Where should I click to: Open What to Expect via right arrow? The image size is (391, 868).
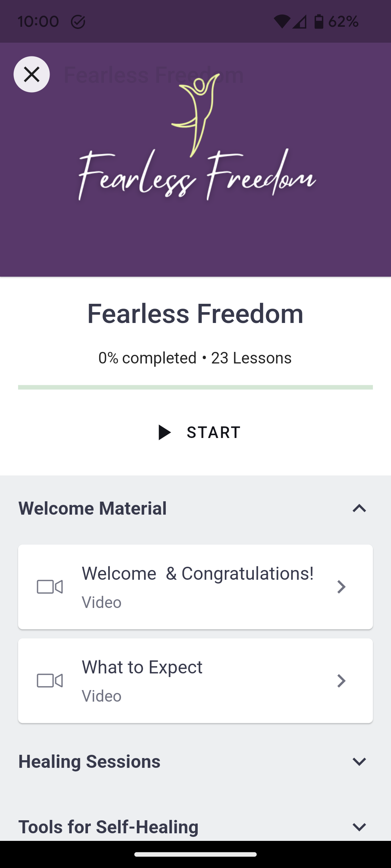click(341, 681)
